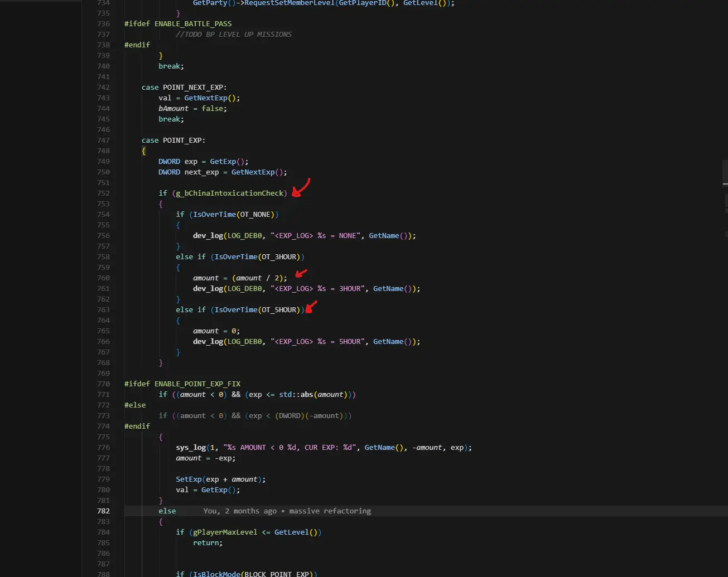
Task: Click IsOverTime(OT_5HOUR) condition call
Action: [x=257, y=310]
